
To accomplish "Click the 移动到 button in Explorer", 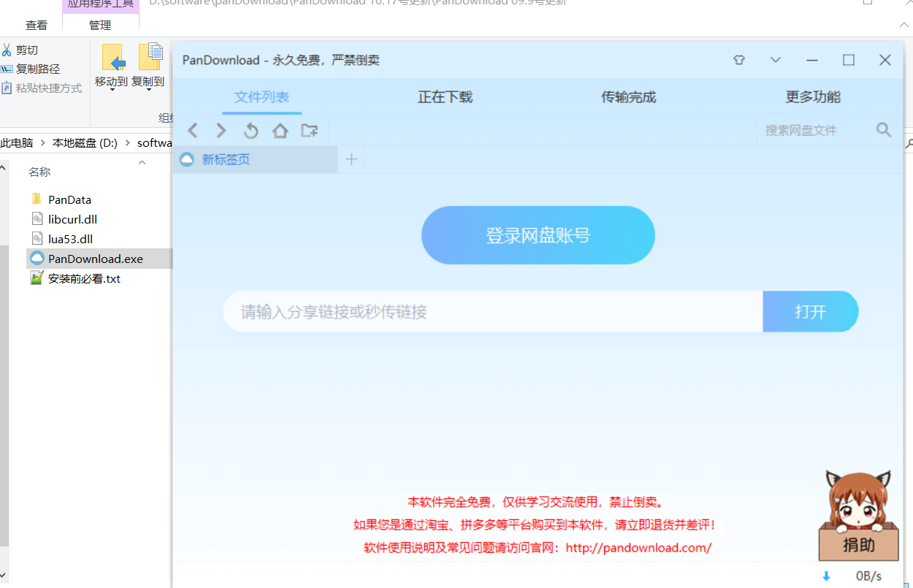I will coord(112,67).
